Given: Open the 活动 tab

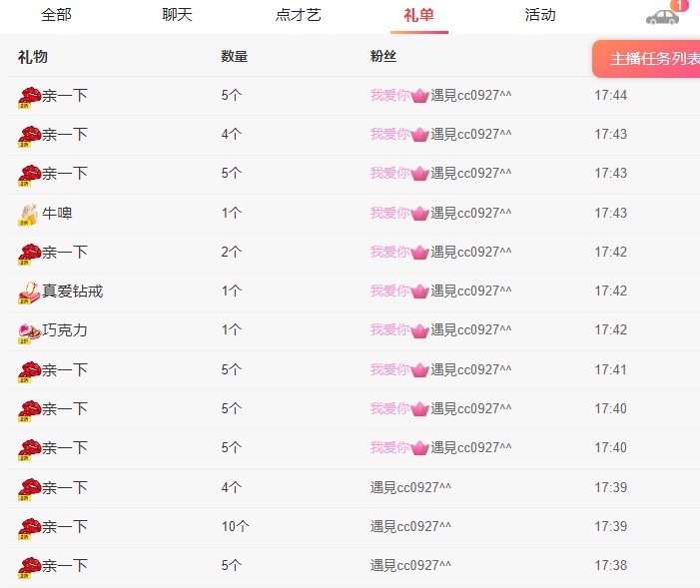Looking at the screenshot, I should pyautogui.click(x=540, y=15).
